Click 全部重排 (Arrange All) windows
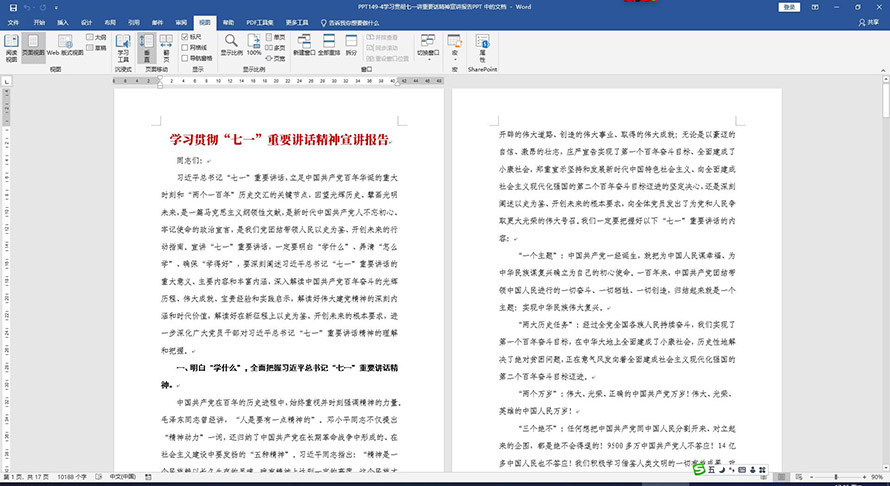This screenshot has width=890, height=486. tap(331, 44)
